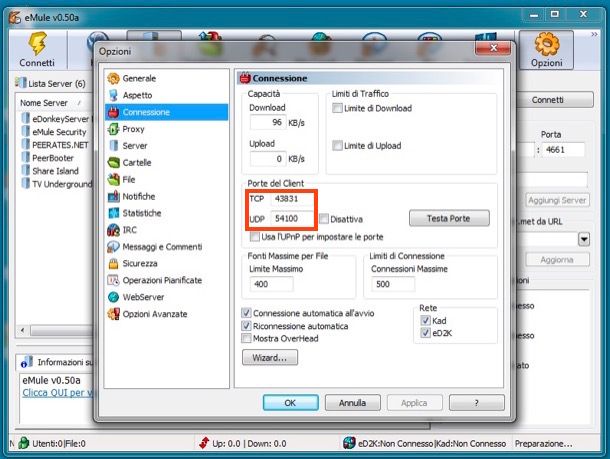Viewport: 610px width, 459px height.
Task: Click the Annulla button
Action: point(352,403)
